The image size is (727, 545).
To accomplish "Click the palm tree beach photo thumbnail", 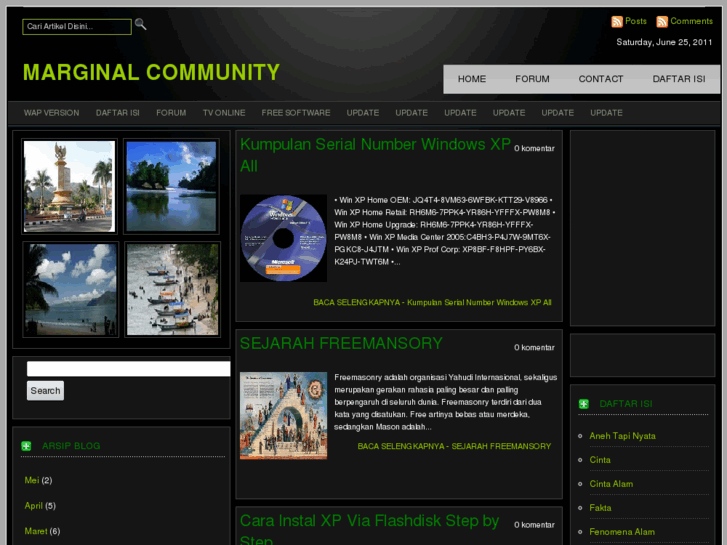I will click(70, 289).
